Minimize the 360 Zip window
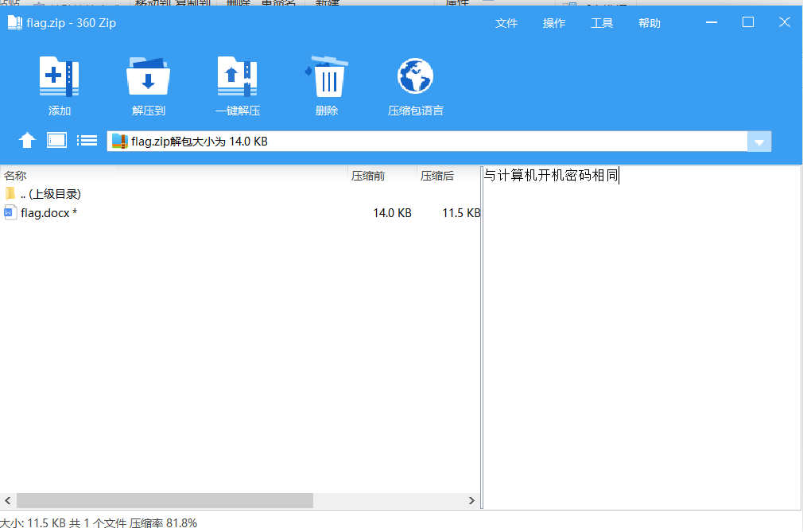803x532 pixels. pyautogui.click(x=712, y=22)
